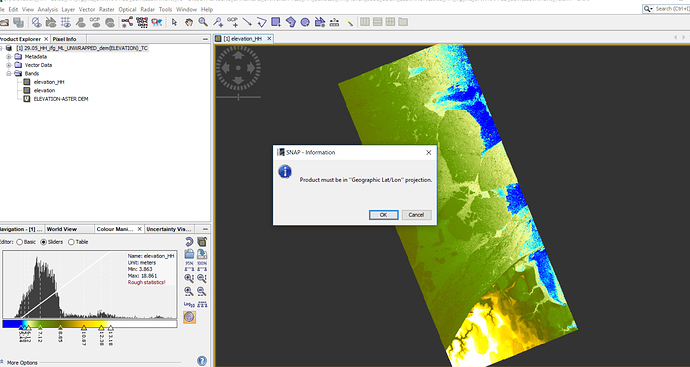Click the blue help question mark icon
Image resolution: width=690 pixels, height=367 pixels.
tap(202, 361)
